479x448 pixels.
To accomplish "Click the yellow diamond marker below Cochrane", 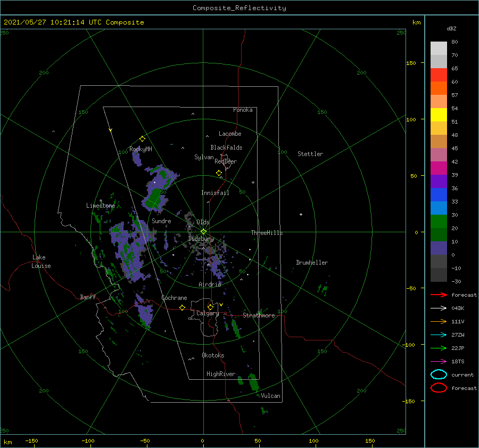I will (x=183, y=308).
